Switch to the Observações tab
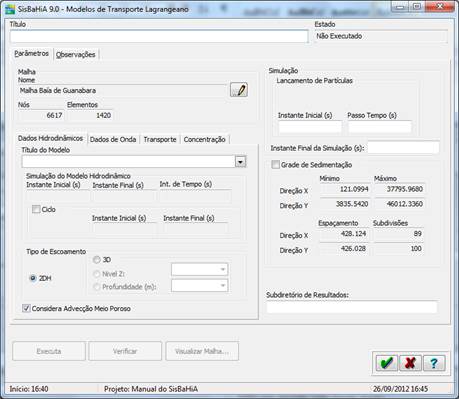 (x=76, y=55)
